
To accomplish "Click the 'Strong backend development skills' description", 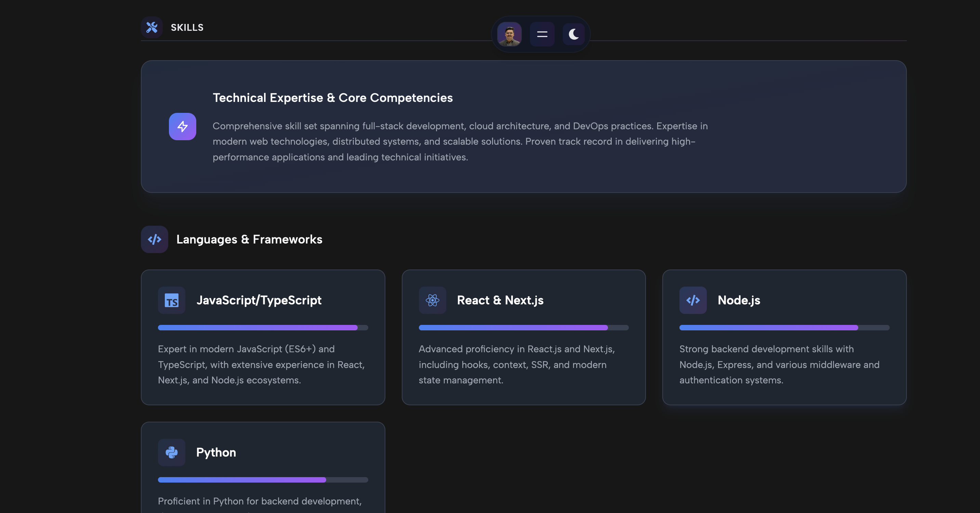I will (x=779, y=365).
